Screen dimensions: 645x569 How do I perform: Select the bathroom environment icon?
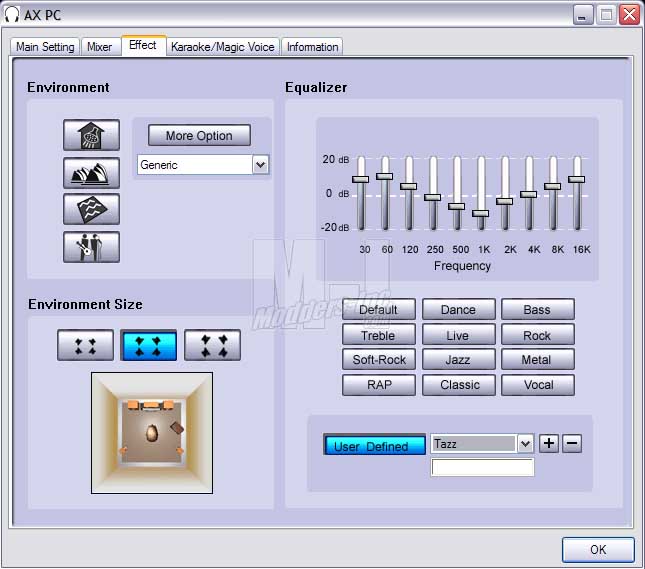(91, 135)
